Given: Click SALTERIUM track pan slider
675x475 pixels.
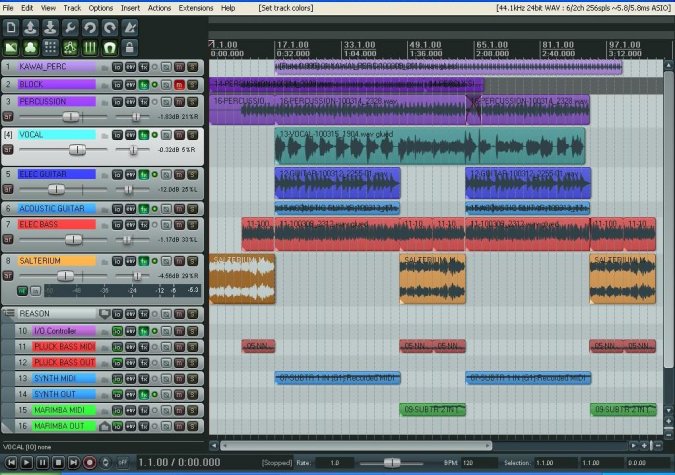Looking at the screenshot, I should click(136, 276).
